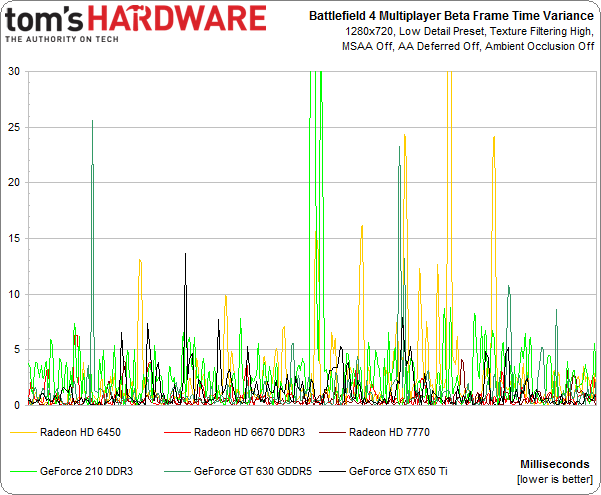Select the chart title 'Battlefield 4 Multiplayer Beta Frame Time Variance'
Screen dimensions: 601x495
451,16
